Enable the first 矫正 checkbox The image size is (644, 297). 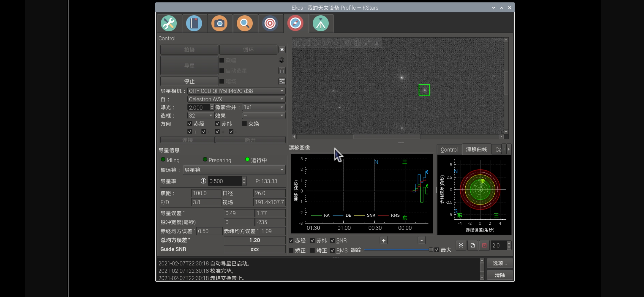click(291, 251)
